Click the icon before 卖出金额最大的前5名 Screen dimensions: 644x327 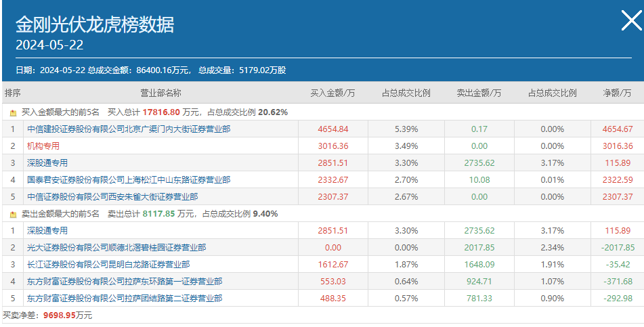[x=13, y=214]
